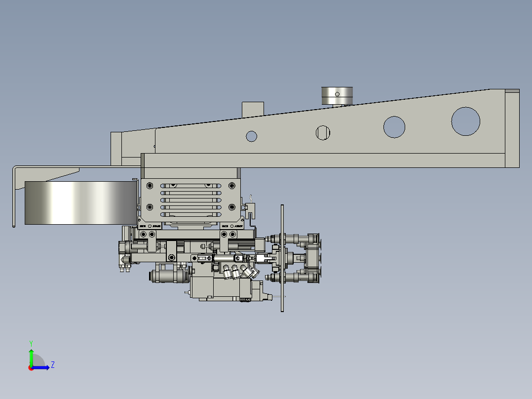The width and height of the screenshot is (532, 399).
Task: Select the small round hole near the beam center
Action: click(x=252, y=135)
